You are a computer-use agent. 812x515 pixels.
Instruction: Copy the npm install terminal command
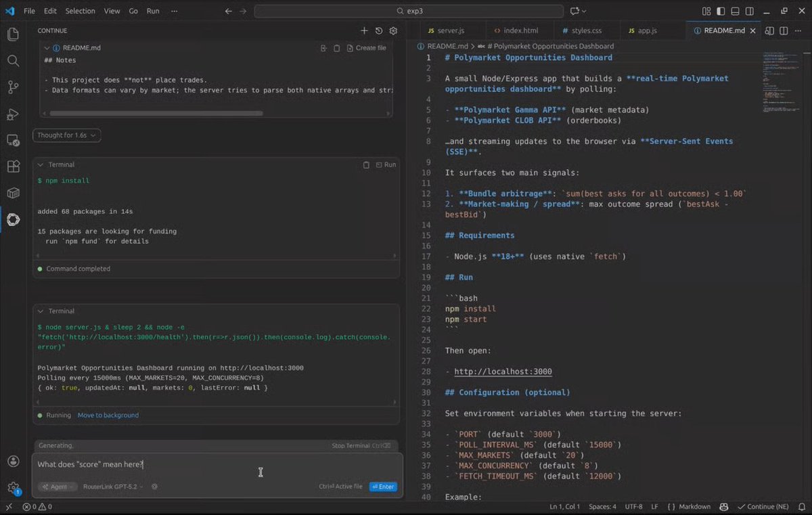366,164
